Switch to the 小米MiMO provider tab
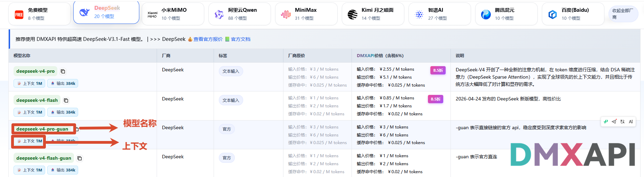The image size is (644, 177). [x=173, y=14]
